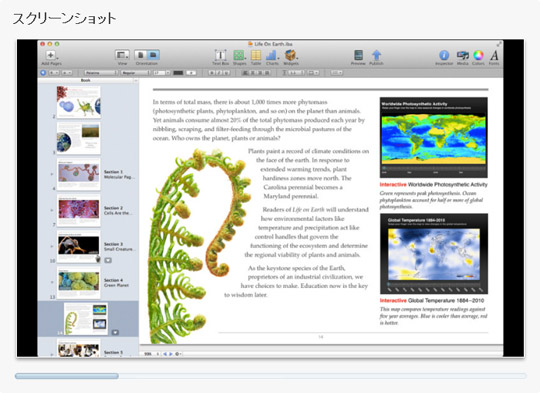Viewport: 540px width, 393px height.
Task: Select the page 2 thumbnail
Action: 79,102
